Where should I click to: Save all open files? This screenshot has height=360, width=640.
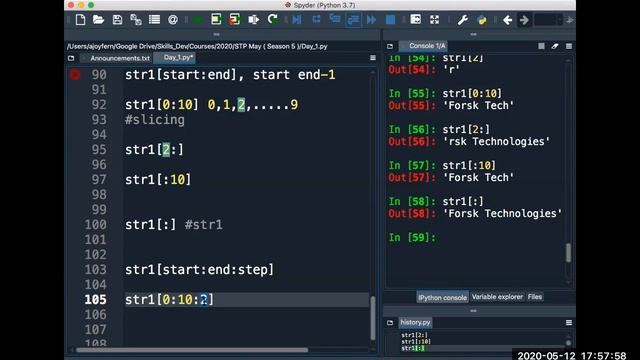[136, 20]
